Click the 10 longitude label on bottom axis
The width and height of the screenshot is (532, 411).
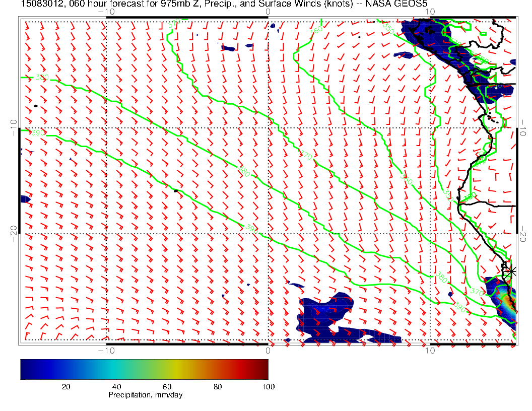(x=429, y=351)
